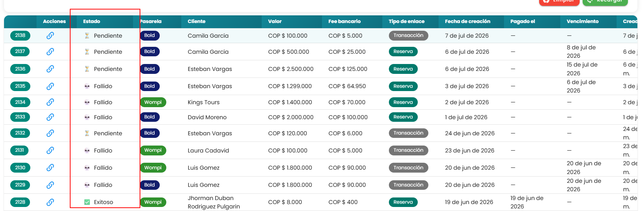Select the Wompi badge for Kings Tours
The height and width of the screenshot is (211, 644).
(x=153, y=102)
